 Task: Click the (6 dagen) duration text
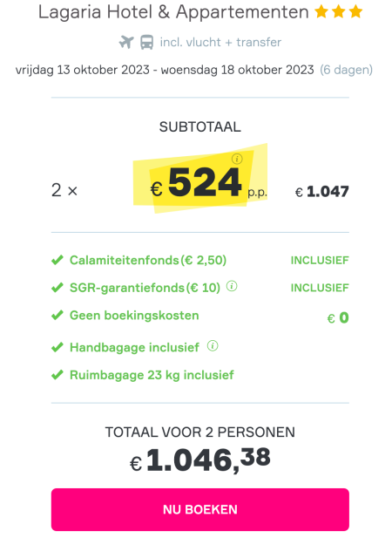346,70
